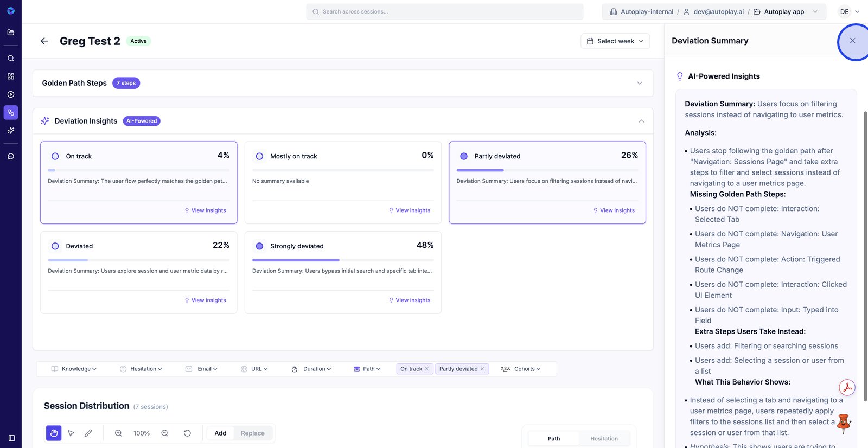Open the search icon in the sidebar
Image resolution: width=868 pixels, height=448 pixels.
[11, 58]
